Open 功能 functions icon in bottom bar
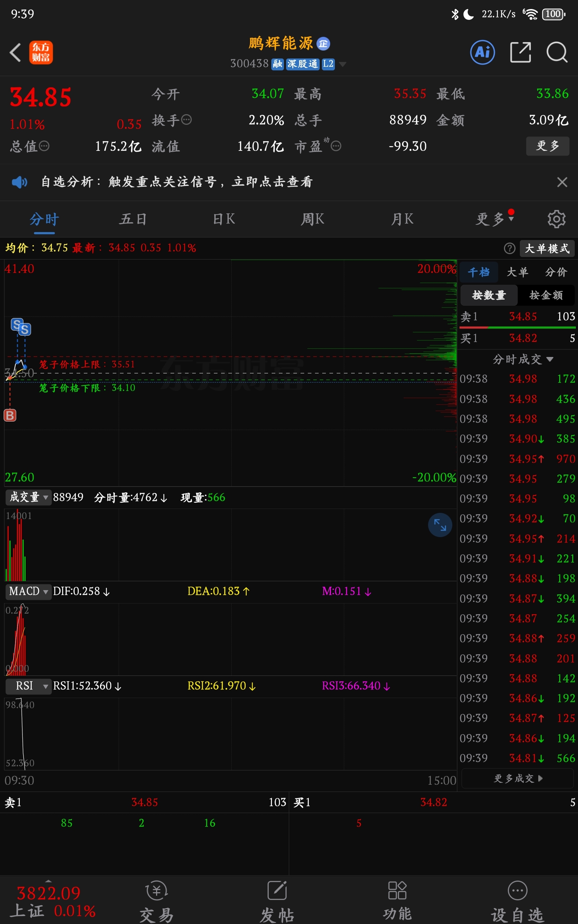The height and width of the screenshot is (924, 578). coord(397,901)
